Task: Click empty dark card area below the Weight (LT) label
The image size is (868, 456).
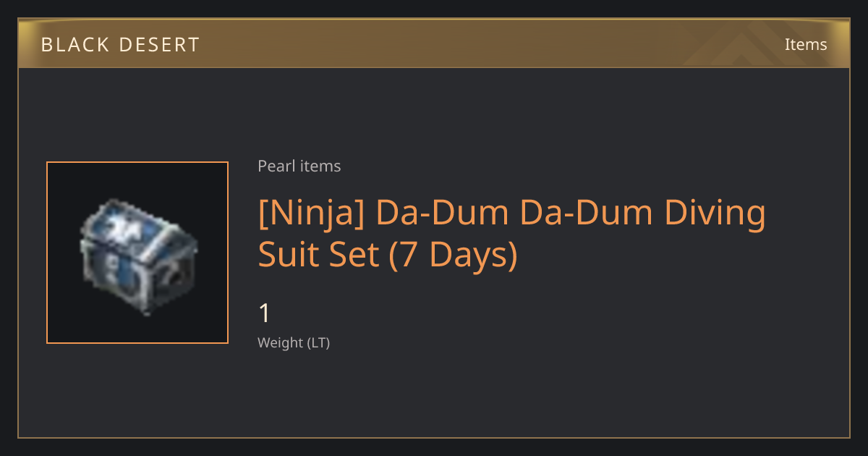Action: coord(434,394)
